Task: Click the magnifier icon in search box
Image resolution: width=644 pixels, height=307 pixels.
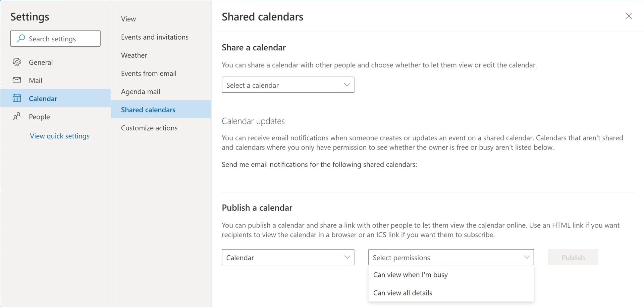Action: point(21,39)
